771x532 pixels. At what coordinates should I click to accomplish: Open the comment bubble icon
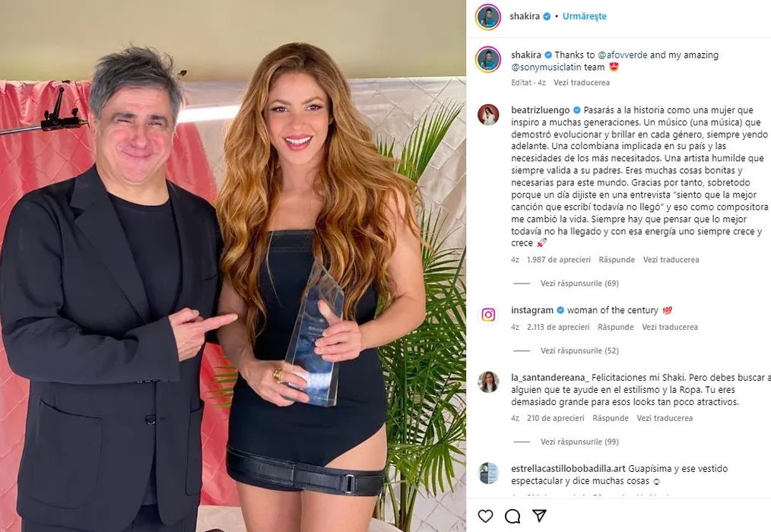(x=512, y=516)
